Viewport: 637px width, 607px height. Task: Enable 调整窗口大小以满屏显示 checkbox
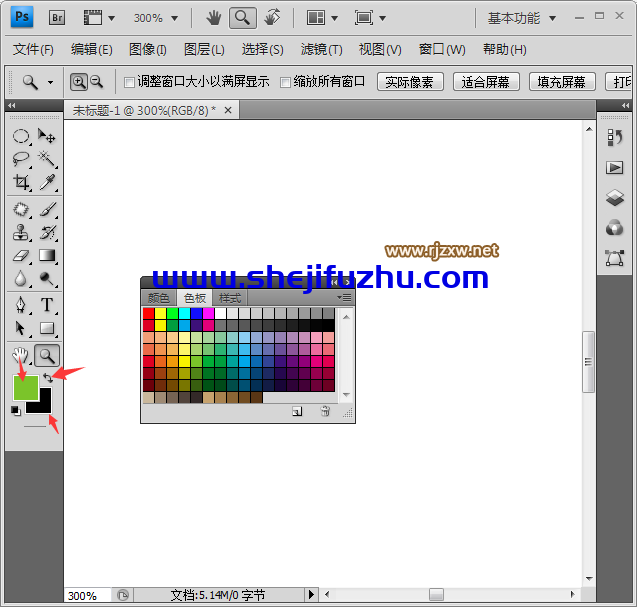point(129,83)
